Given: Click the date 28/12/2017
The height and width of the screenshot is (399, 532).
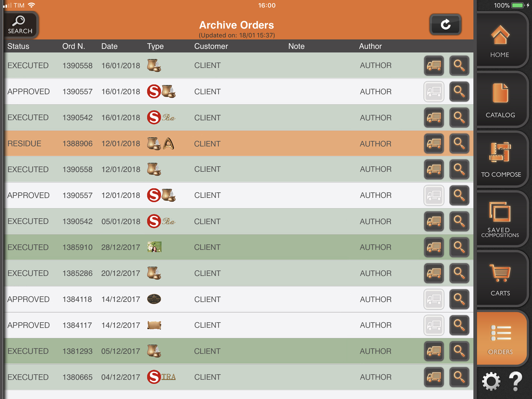Looking at the screenshot, I should (x=121, y=247).
